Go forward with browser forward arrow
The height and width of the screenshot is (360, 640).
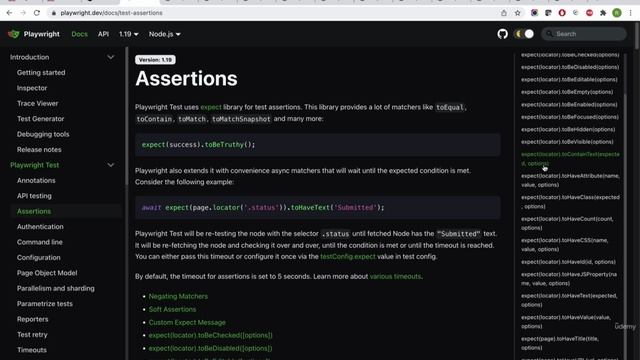click(x=23, y=13)
